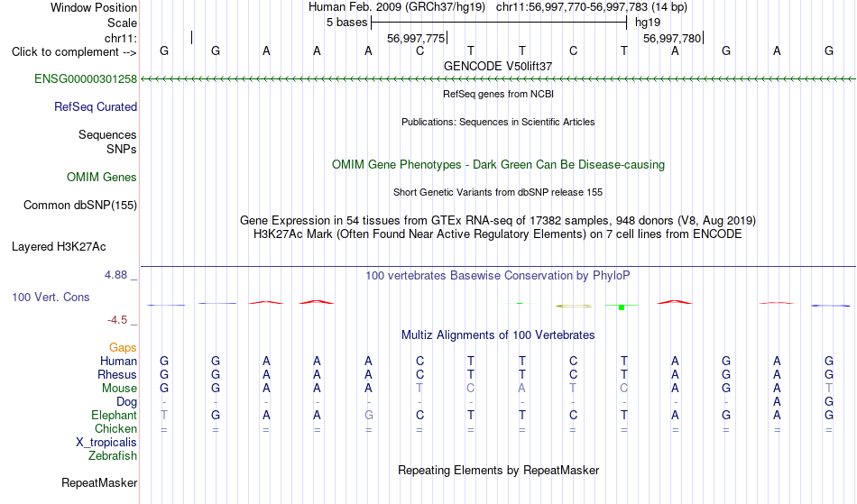Image resolution: width=857 pixels, height=504 pixels.
Task: Select the 'X_tropicalis' species label
Action: tap(106, 443)
